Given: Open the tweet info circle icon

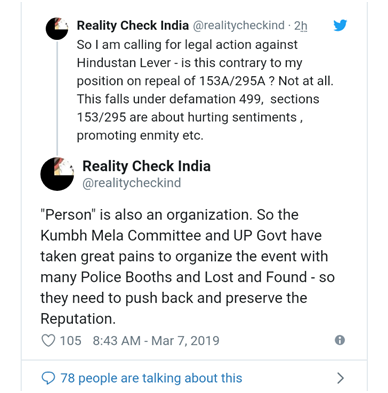Looking at the screenshot, I should click(x=339, y=340).
